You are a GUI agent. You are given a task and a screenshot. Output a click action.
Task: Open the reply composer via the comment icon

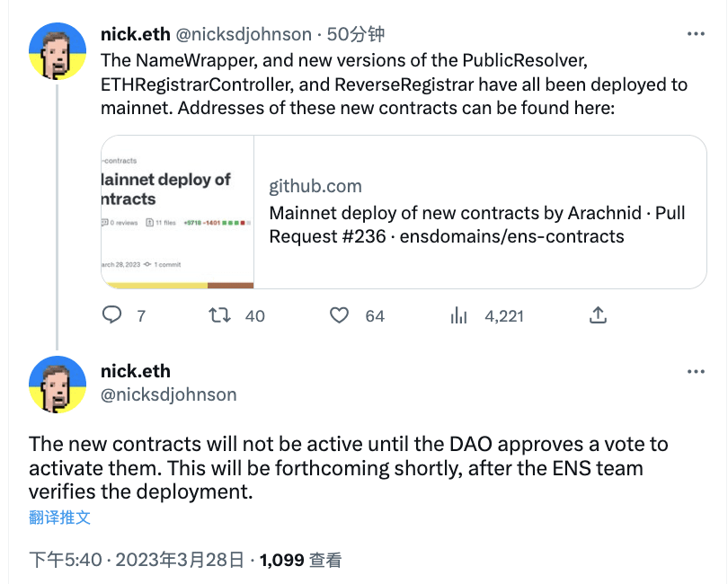click(x=111, y=316)
